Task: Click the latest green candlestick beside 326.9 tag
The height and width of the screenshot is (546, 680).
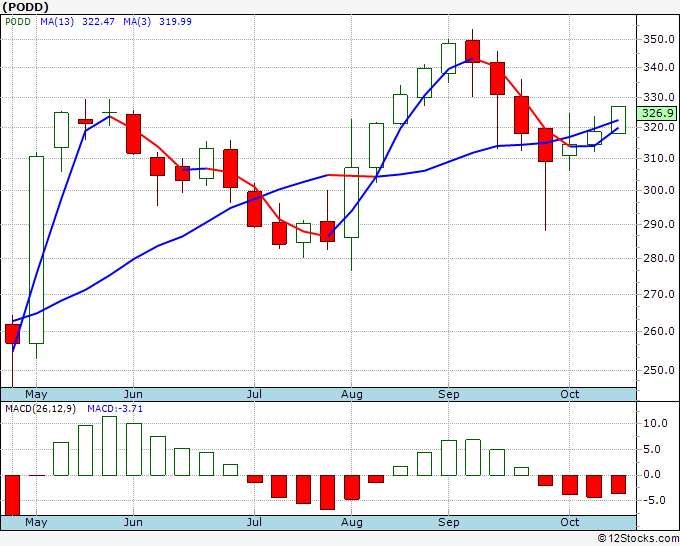Action: pos(618,120)
